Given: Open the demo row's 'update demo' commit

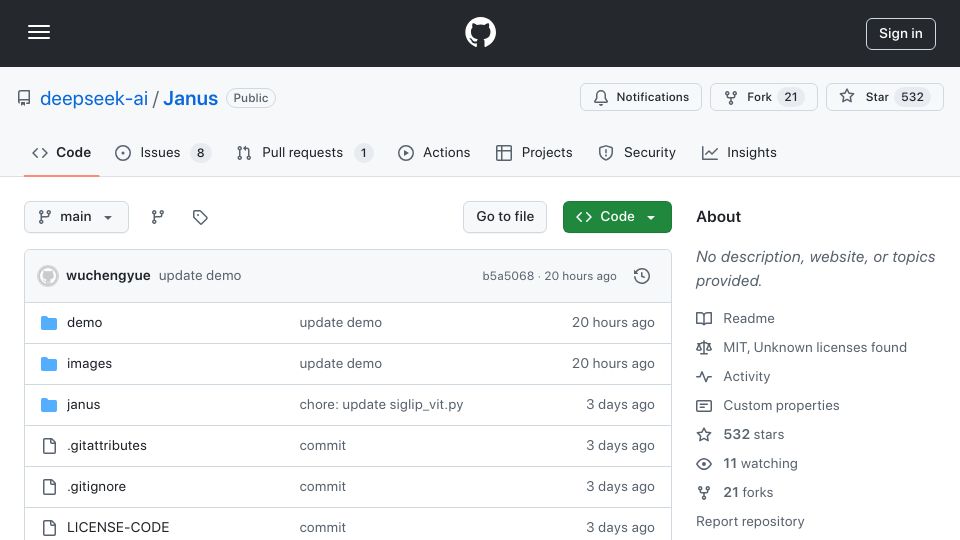Looking at the screenshot, I should 340,323.
